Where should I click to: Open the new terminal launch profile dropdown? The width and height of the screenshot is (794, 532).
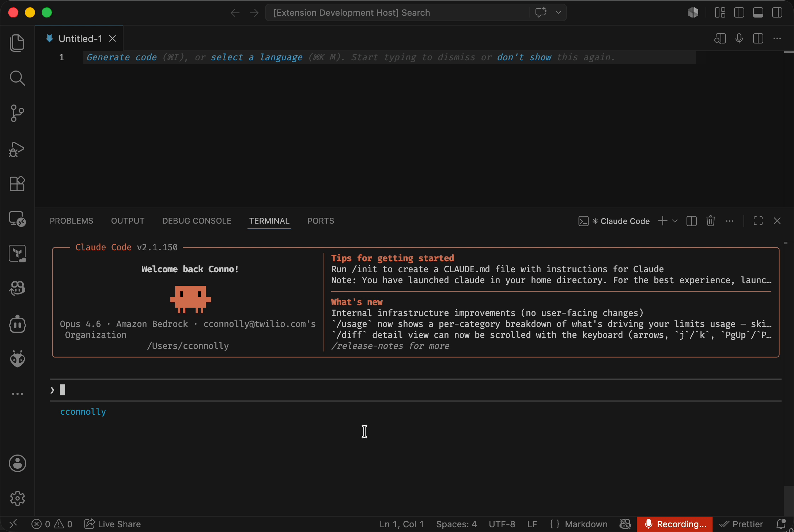675,221
